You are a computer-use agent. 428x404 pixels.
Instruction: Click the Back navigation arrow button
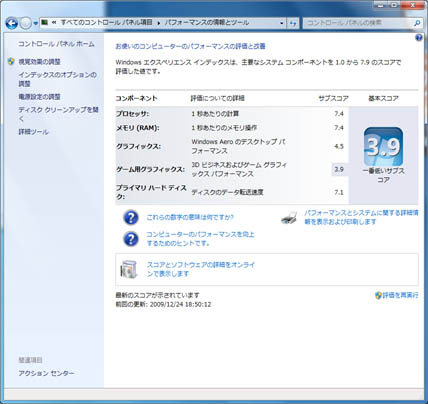point(12,23)
